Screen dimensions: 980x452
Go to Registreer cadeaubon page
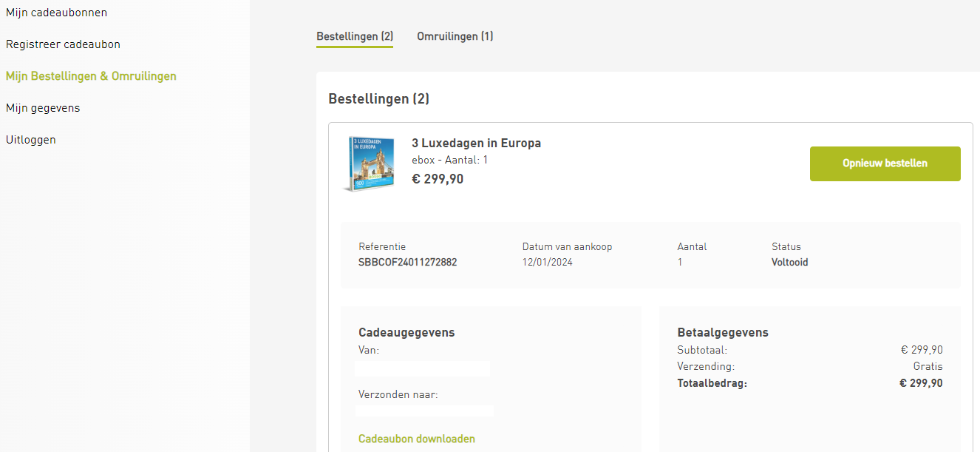[63, 44]
